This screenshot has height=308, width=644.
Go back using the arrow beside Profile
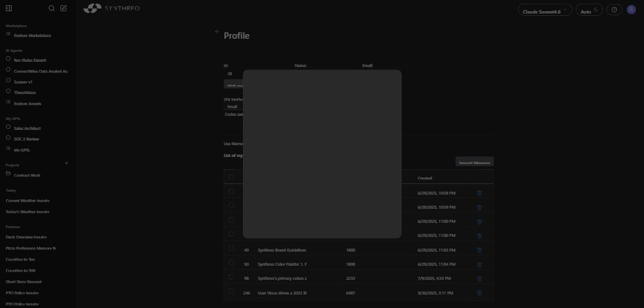point(217,32)
